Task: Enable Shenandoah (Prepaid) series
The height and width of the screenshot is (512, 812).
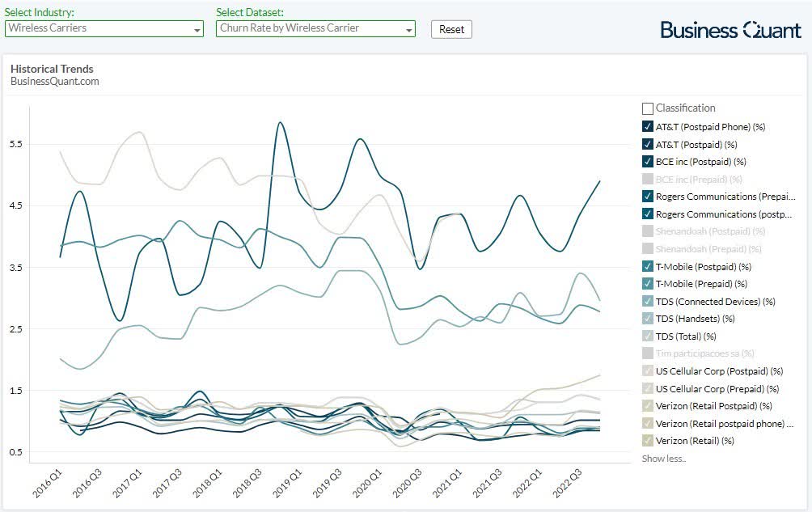Action: pos(648,249)
